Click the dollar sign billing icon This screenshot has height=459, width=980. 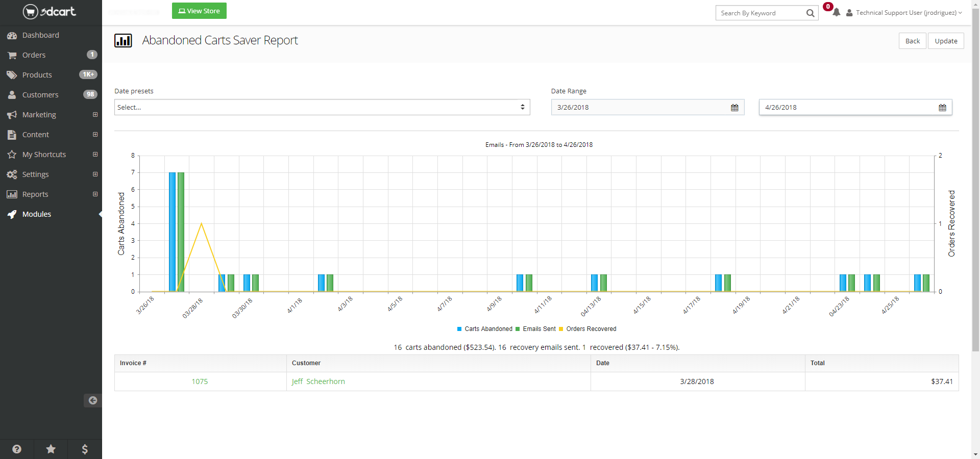[x=85, y=449]
